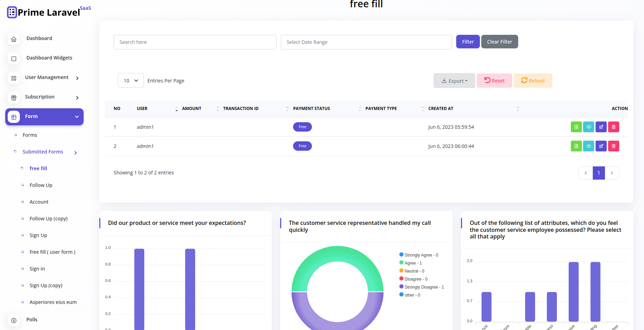Click the Polls sidebar icon
The height and width of the screenshot is (330, 644).
14,320
